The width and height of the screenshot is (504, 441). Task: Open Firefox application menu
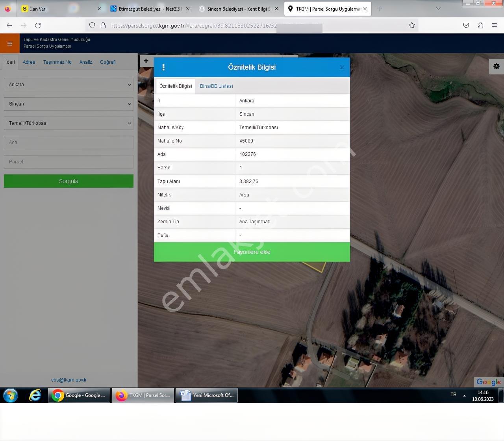coord(495,25)
